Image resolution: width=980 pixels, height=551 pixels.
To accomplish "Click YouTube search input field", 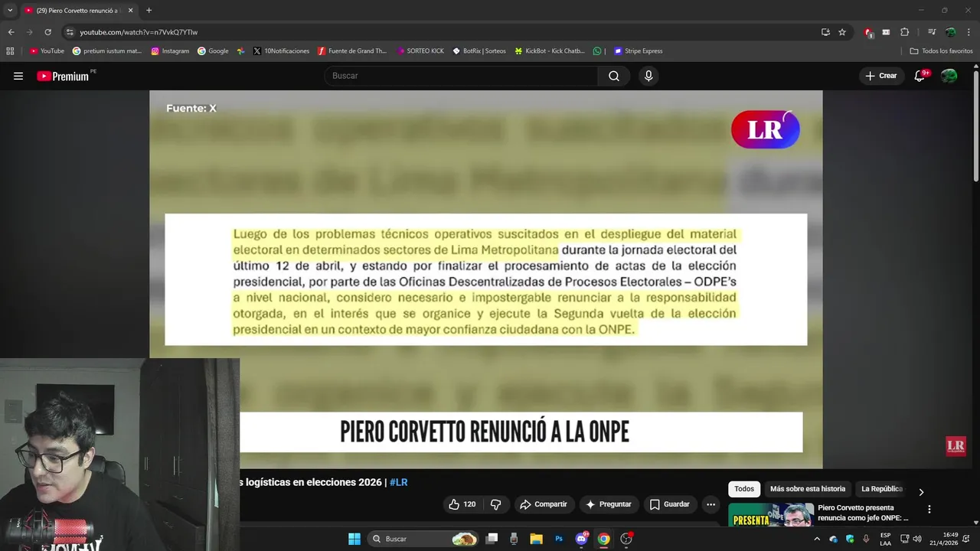I will coord(461,76).
